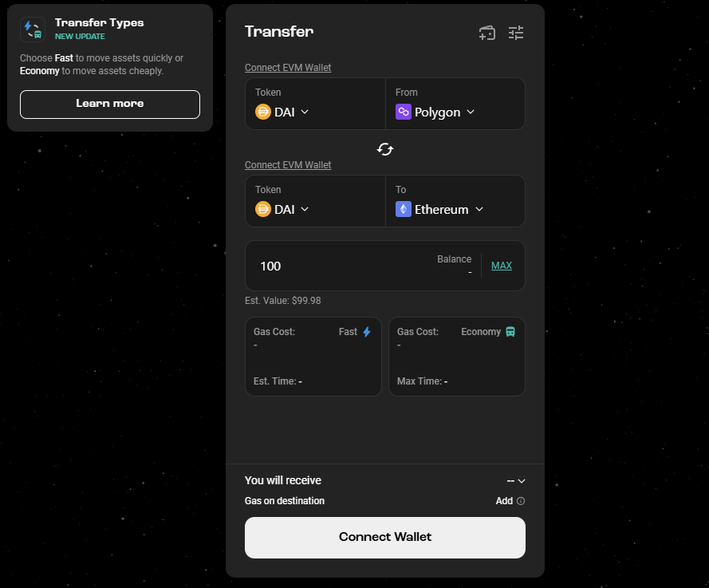Click the Learn more button
709x588 pixels.
click(x=110, y=104)
